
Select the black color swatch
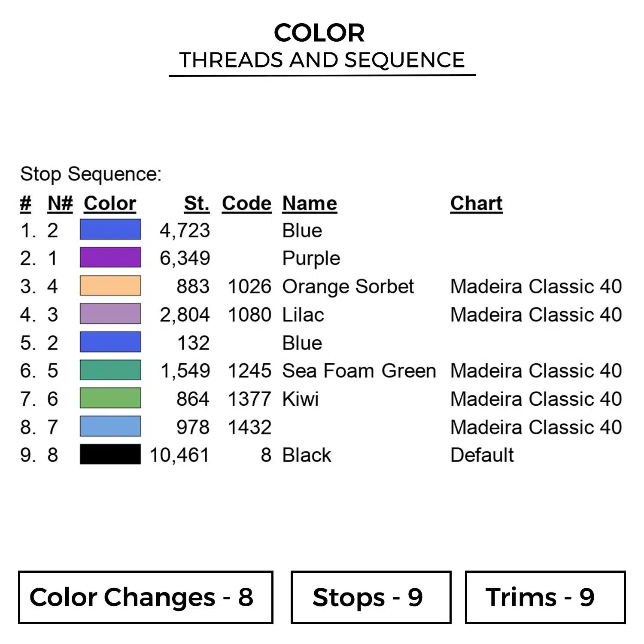click(110, 454)
